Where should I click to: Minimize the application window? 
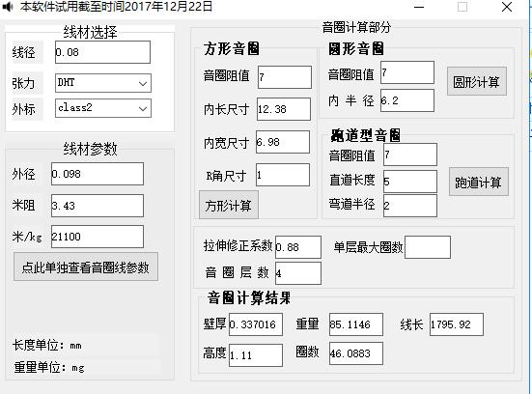click(419, 7)
